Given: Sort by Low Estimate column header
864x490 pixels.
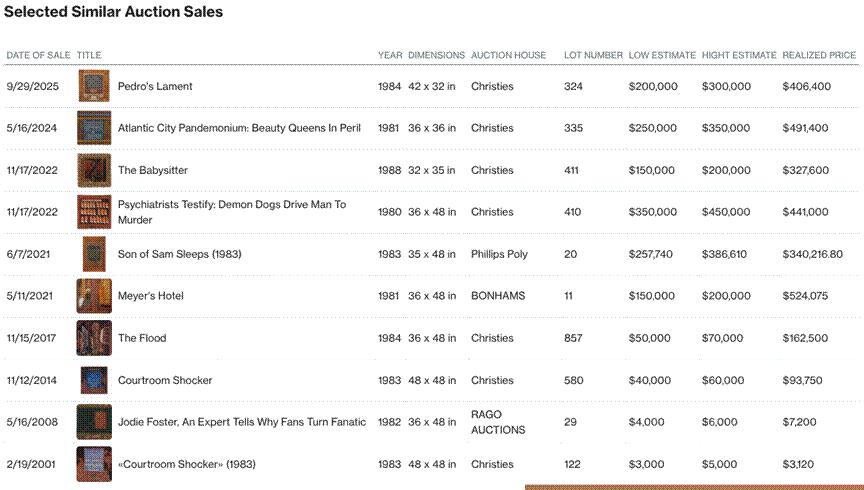Looking at the screenshot, I should coord(662,55).
